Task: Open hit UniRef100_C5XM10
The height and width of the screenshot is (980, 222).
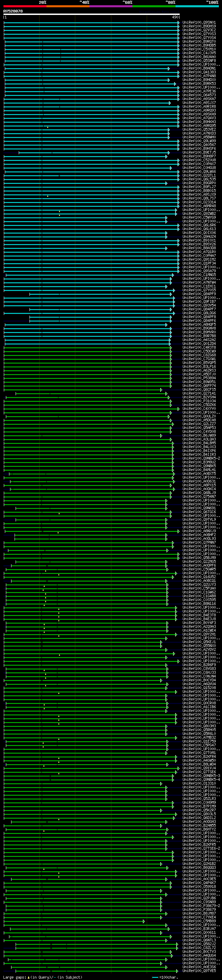Action: (199, 49)
